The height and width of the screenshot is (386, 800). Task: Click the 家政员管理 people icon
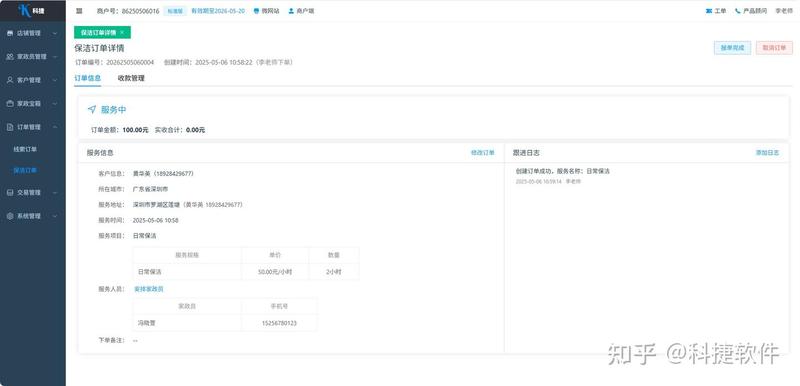(10, 57)
